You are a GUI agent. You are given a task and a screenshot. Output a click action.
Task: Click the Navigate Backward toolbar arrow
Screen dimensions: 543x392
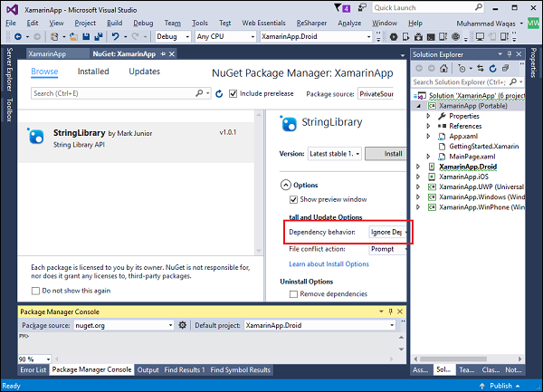(x=18, y=36)
